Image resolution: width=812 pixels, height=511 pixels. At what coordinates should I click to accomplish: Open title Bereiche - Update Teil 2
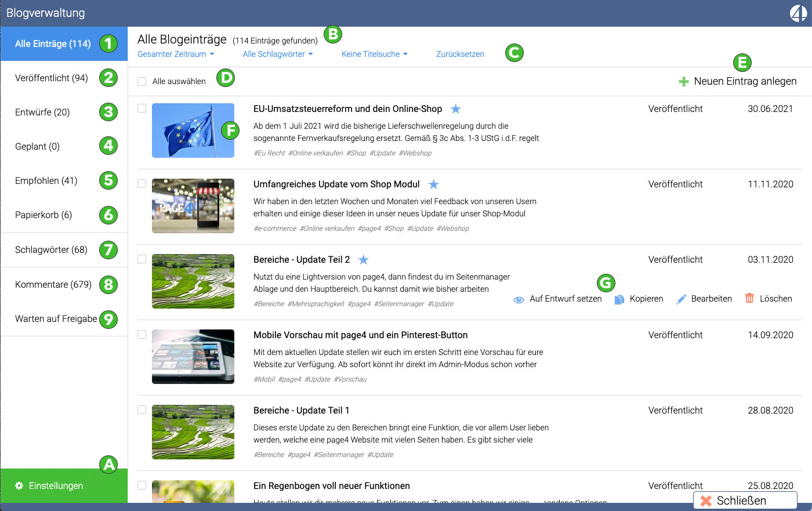click(302, 259)
